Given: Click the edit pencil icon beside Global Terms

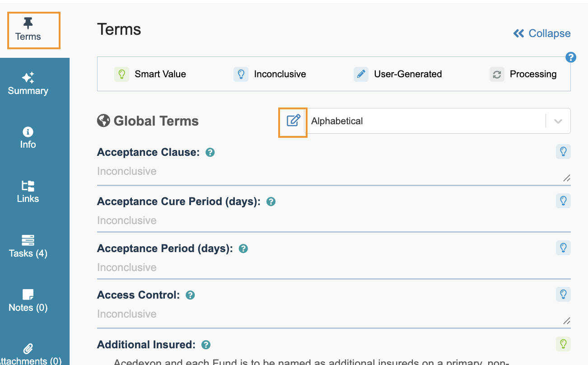Looking at the screenshot, I should tap(293, 121).
